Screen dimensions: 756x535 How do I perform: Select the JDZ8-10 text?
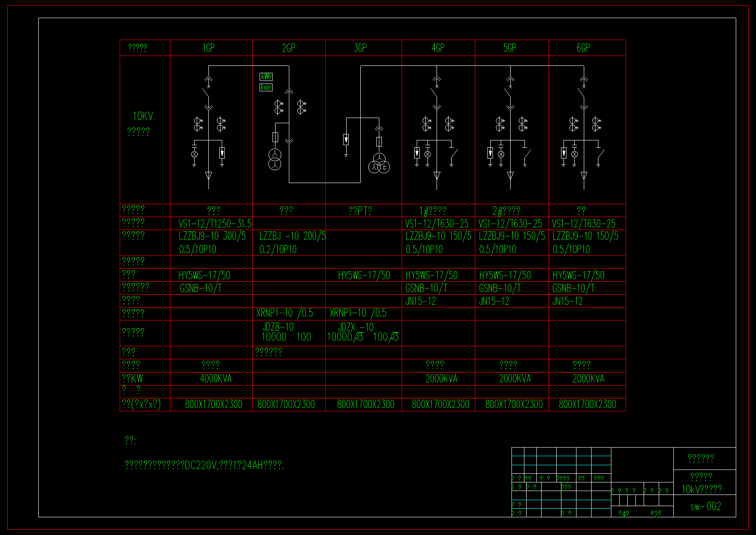pos(278,327)
